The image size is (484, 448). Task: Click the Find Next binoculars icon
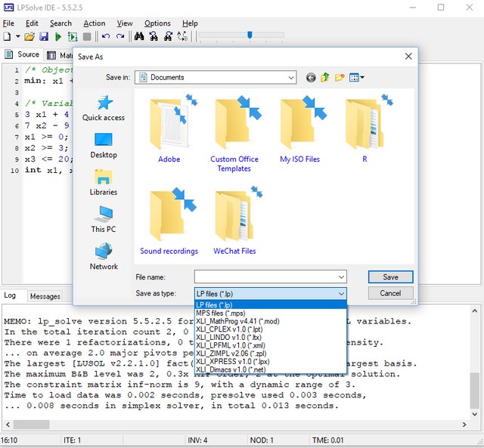tap(154, 36)
